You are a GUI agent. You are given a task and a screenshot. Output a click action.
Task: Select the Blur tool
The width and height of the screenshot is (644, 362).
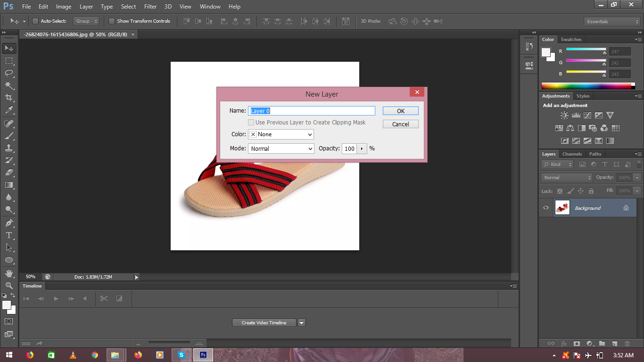click(x=9, y=197)
